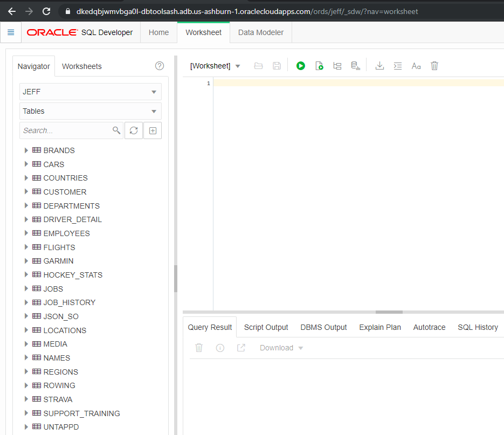Expand the LOCATIONS table node
The image size is (504, 435).
(26, 330)
